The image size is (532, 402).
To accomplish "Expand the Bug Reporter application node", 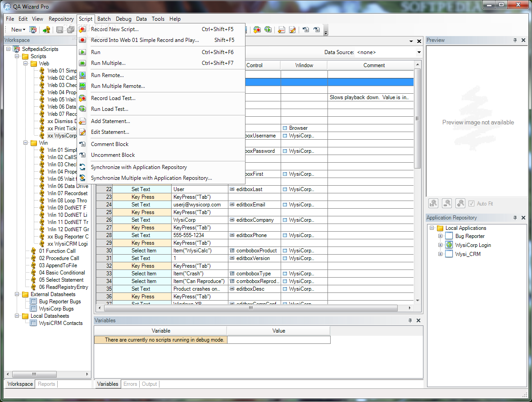I will [441, 236].
